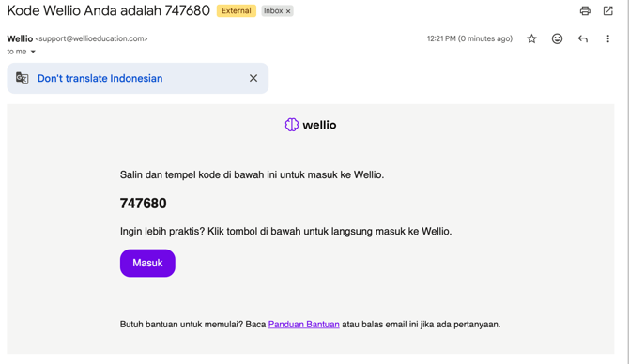Image resolution: width=629 pixels, height=364 pixels.
Task: Open email in new window icon
Action: [x=608, y=11]
